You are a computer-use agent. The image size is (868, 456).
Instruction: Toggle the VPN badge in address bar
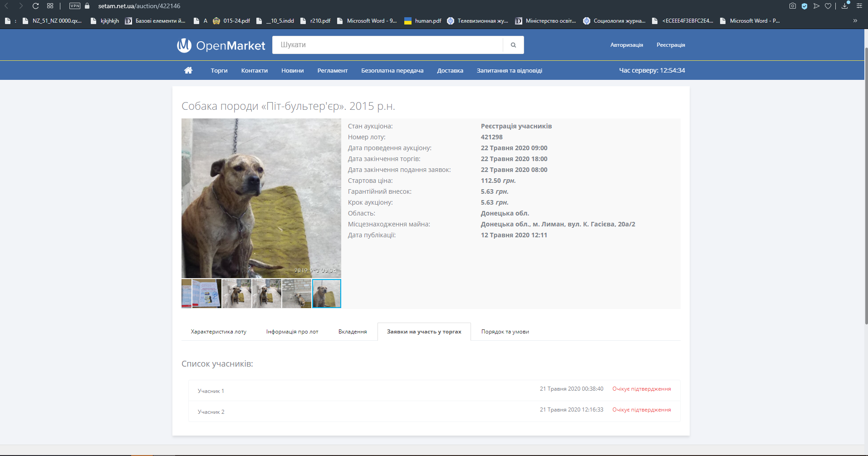click(75, 6)
